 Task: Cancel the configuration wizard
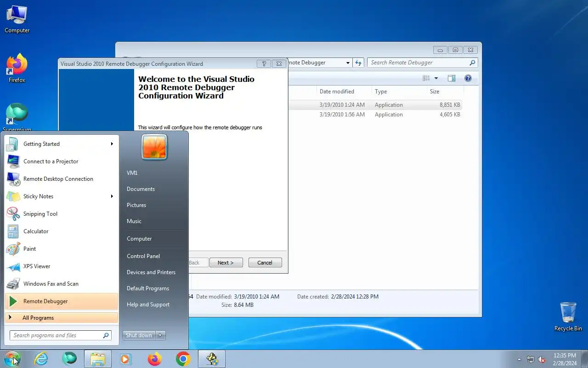pos(265,263)
